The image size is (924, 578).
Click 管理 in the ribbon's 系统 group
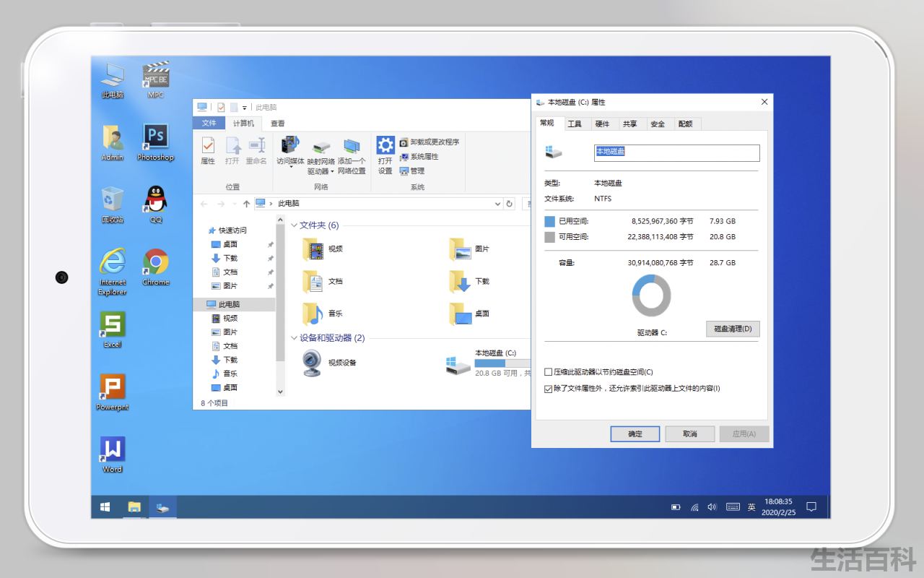411,171
